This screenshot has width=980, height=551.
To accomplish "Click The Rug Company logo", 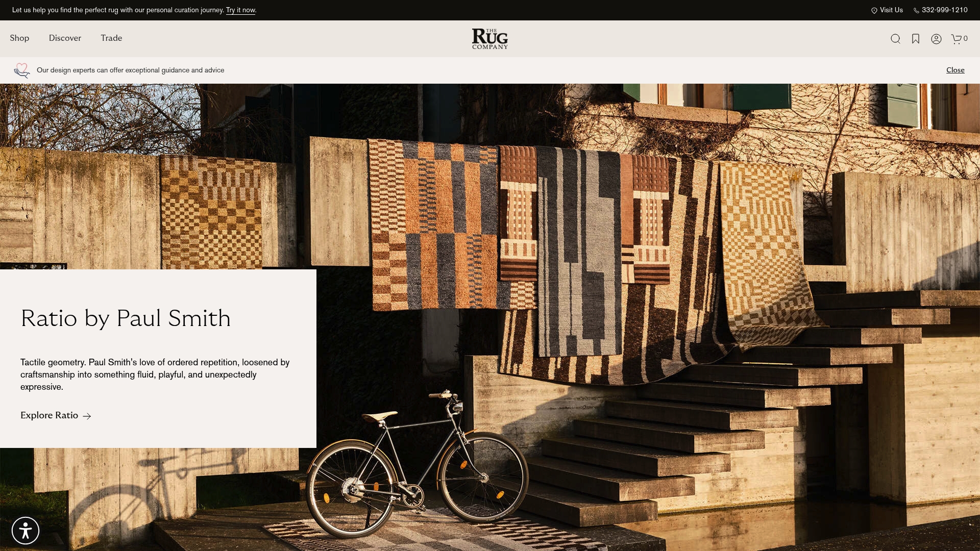I will click(490, 39).
